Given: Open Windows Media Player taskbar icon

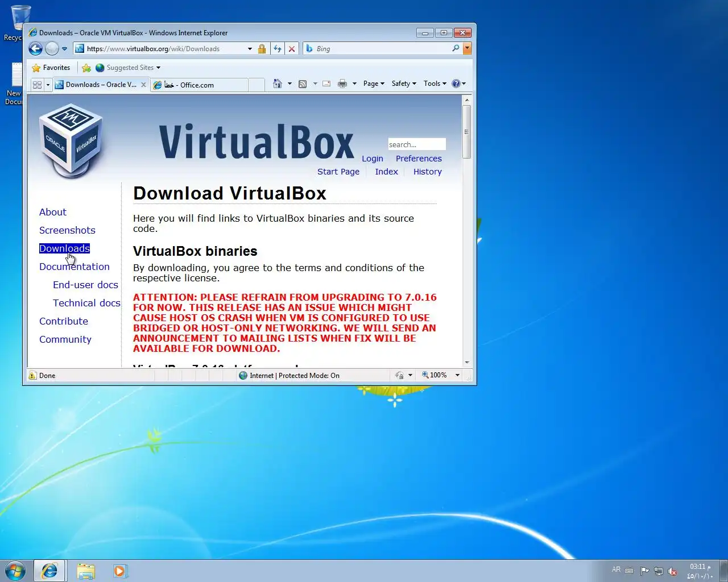Looking at the screenshot, I should coord(119,571).
